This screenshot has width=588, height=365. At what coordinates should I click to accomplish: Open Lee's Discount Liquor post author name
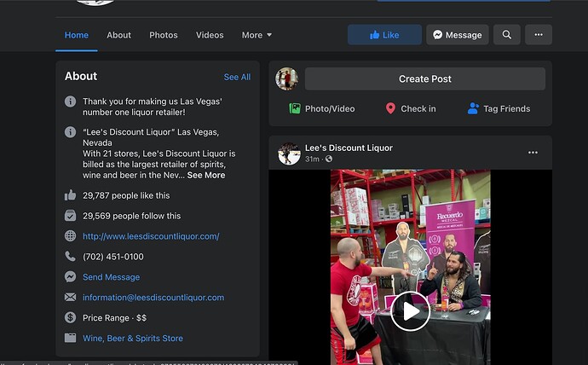(x=349, y=148)
